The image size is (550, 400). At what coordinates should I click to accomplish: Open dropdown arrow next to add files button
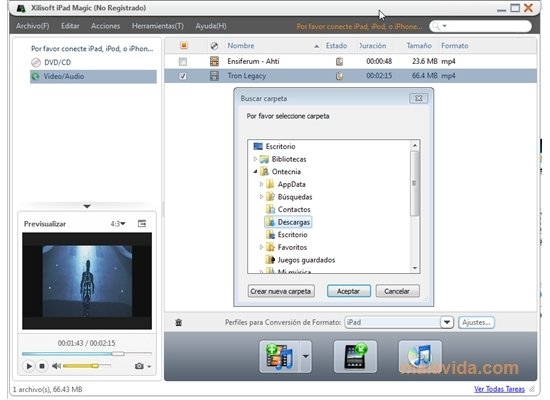click(x=306, y=356)
